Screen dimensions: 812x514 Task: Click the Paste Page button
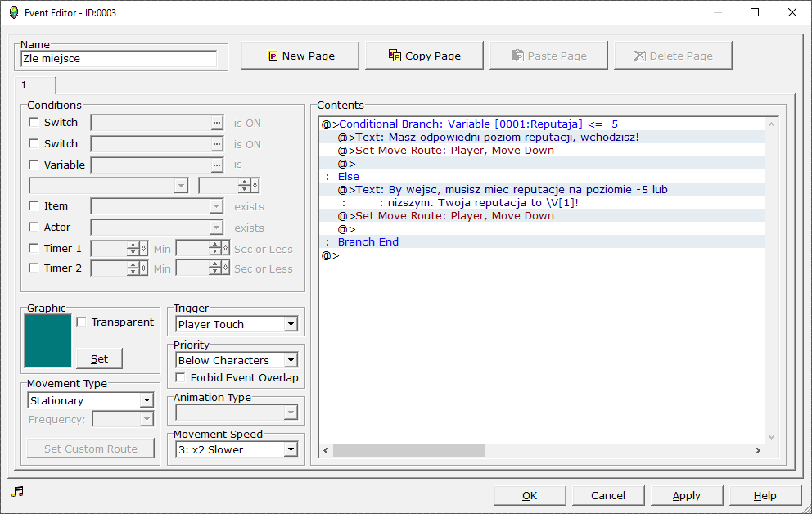click(x=548, y=56)
